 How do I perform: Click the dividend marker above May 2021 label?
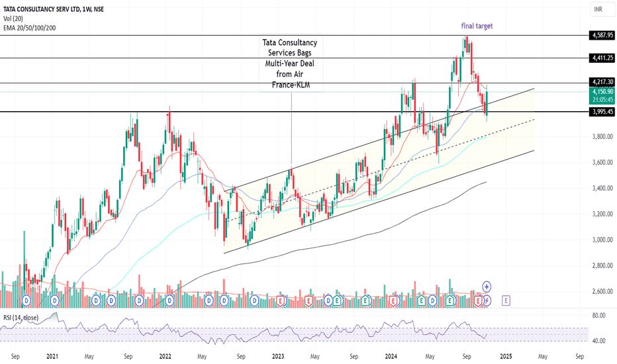tap(96, 301)
